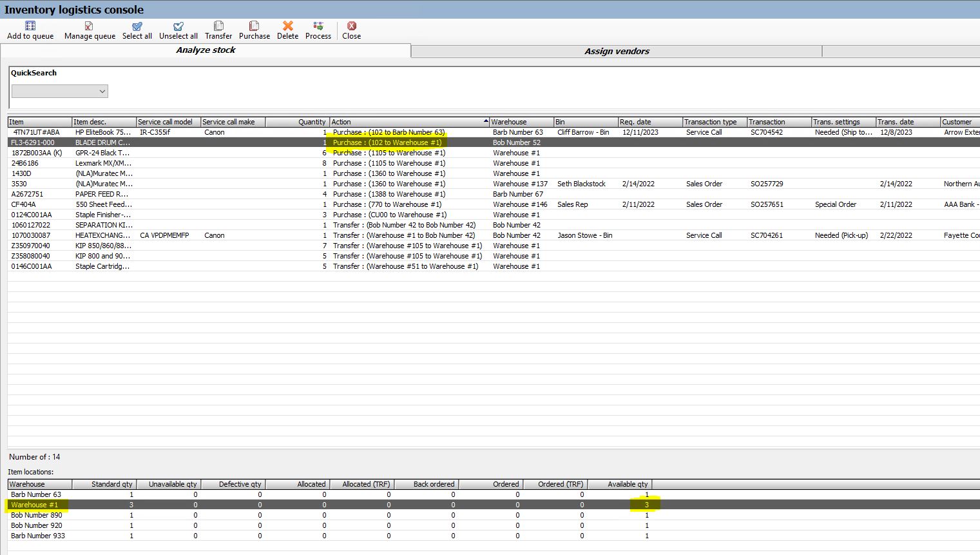
Task: Select Bob Number 890 location row
Action: pos(494,515)
